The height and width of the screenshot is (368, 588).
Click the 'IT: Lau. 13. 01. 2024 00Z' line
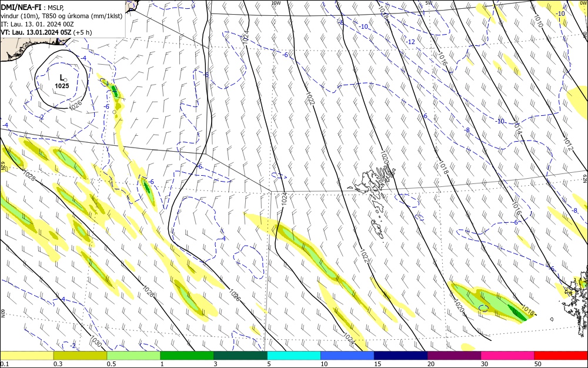tap(38, 24)
